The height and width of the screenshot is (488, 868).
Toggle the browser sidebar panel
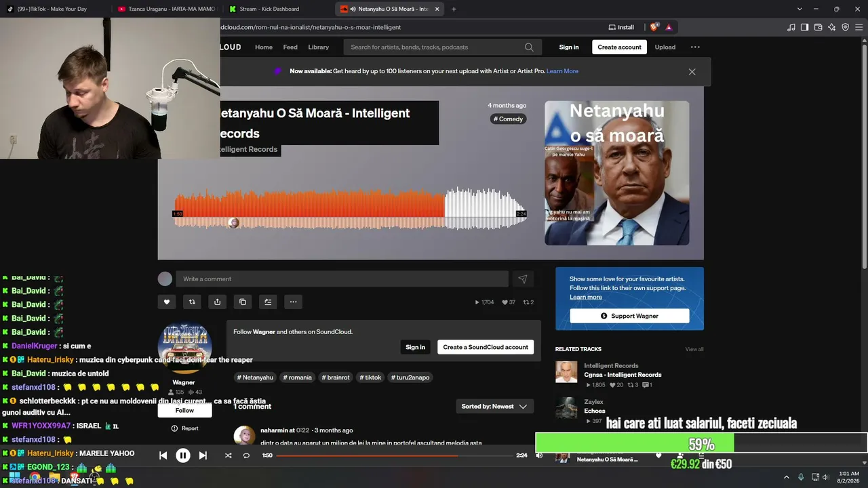(804, 27)
